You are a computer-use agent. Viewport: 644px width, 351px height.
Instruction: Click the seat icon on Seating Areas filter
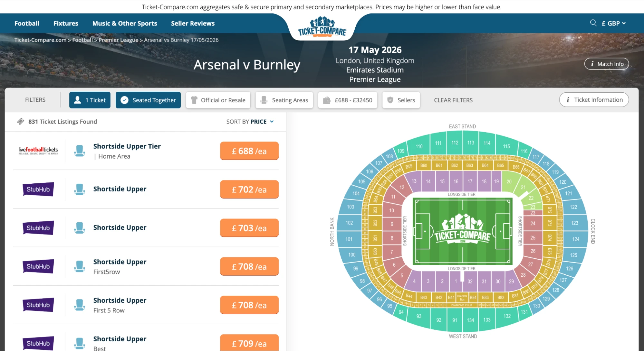[x=264, y=100]
